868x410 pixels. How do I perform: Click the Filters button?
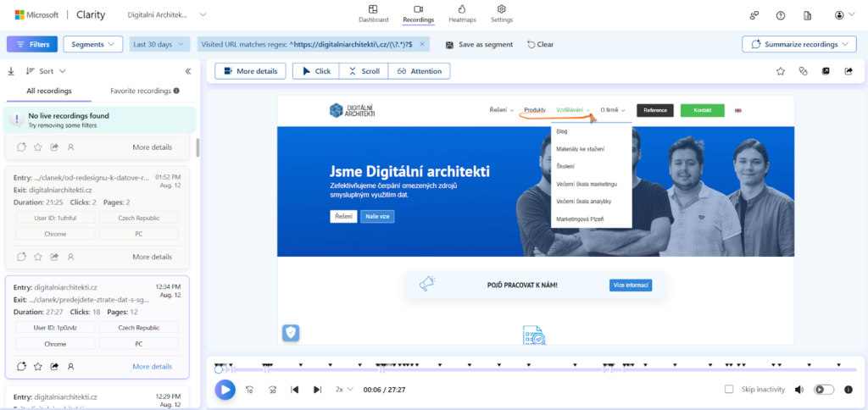point(32,44)
